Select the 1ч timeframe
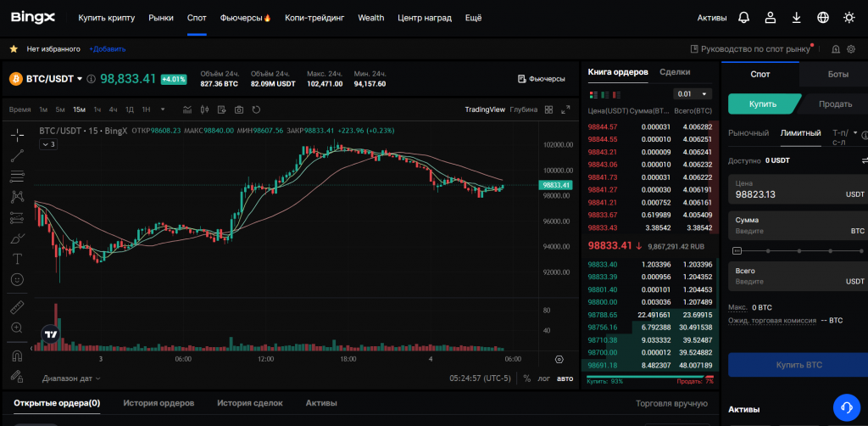The width and height of the screenshot is (868, 426). (x=97, y=109)
